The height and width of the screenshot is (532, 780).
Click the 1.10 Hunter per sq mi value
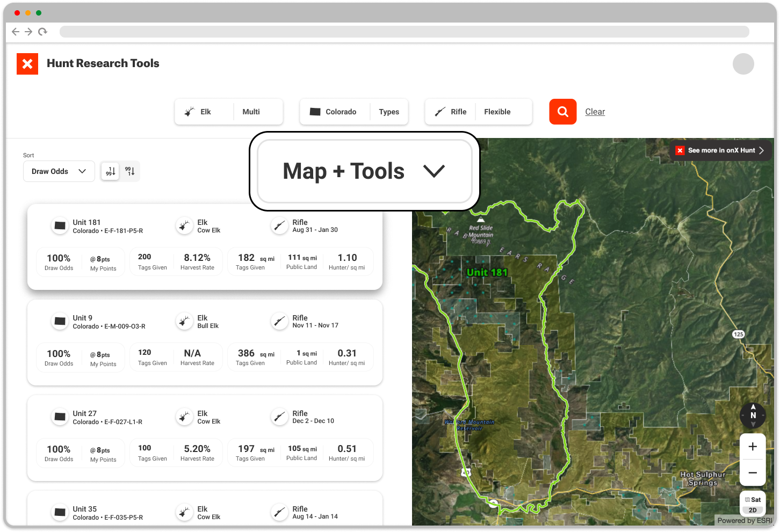click(x=347, y=258)
